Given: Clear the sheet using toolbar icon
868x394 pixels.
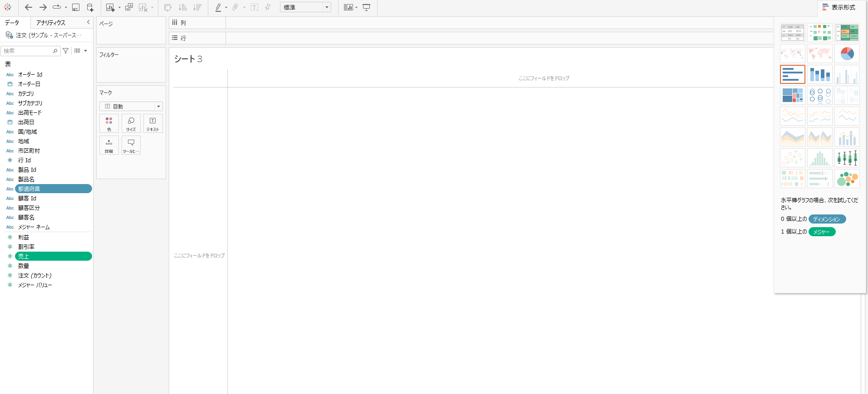Looking at the screenshot, I should pos(143,7).
